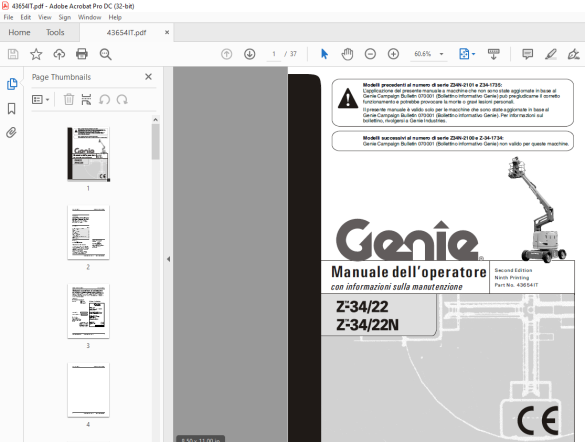Select the highlight text pen tool
Viewport: 585px width, 442px height.
551,54
